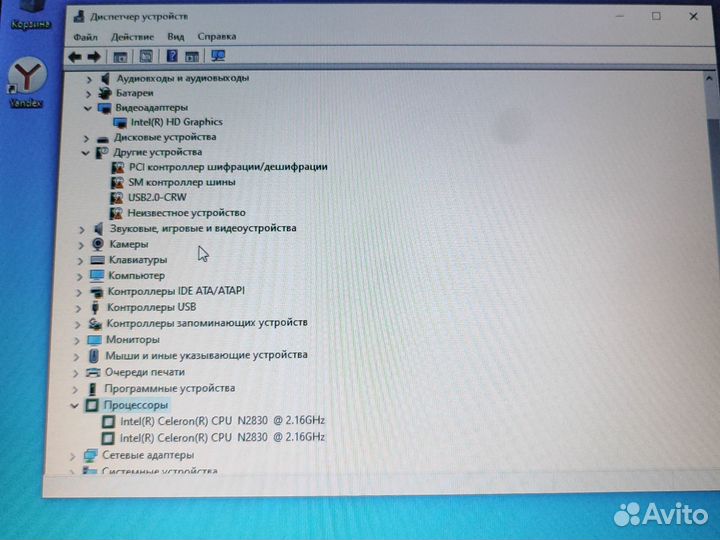Click the Видеоадаптеры display icon
The height and width of the screenshot is (540, 720).
pos(104,108)
